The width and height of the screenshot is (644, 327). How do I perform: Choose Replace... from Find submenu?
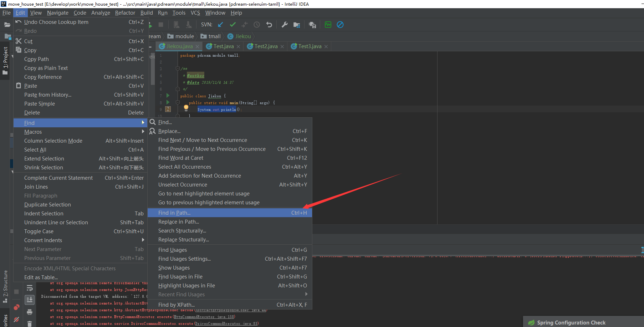click(x=230, y=131)
